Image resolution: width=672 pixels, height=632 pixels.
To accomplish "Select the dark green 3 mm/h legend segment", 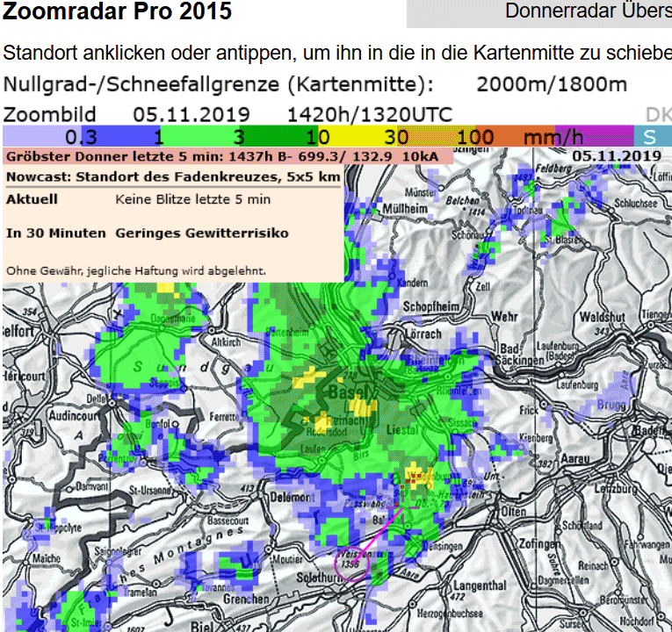I will pos(278,136).
